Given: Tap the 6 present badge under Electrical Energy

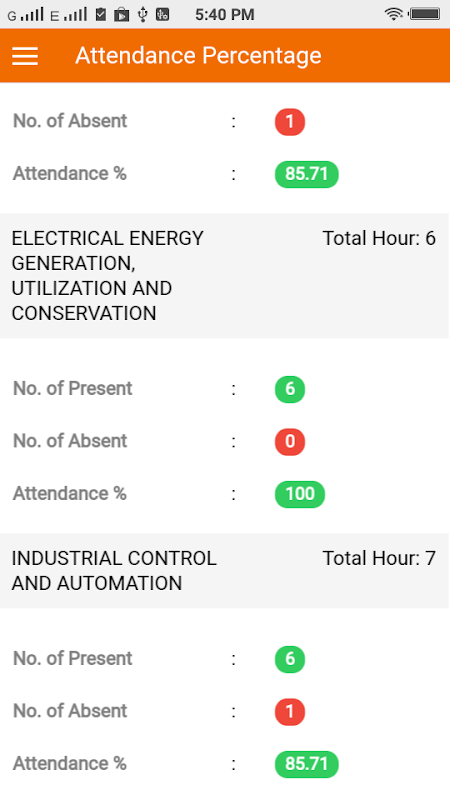Looking at the screenshot, I should click(x=290, y=389).
